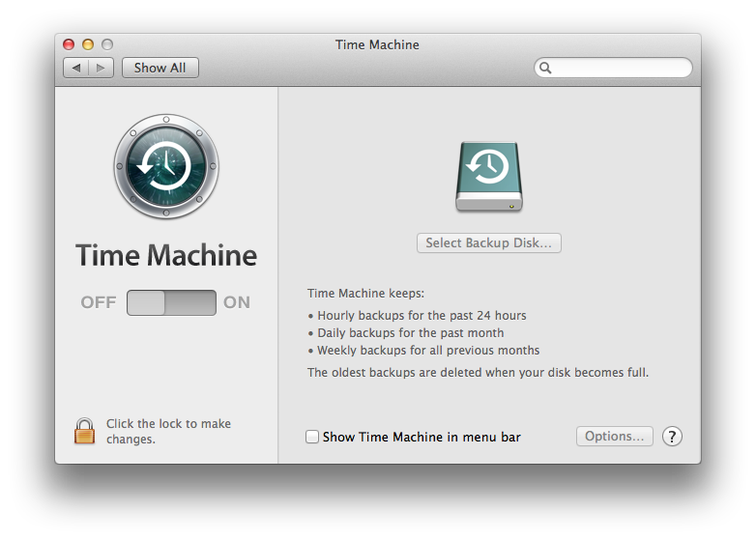
Task: Click the large Time Machine heading text
Action: coord(166,255)
